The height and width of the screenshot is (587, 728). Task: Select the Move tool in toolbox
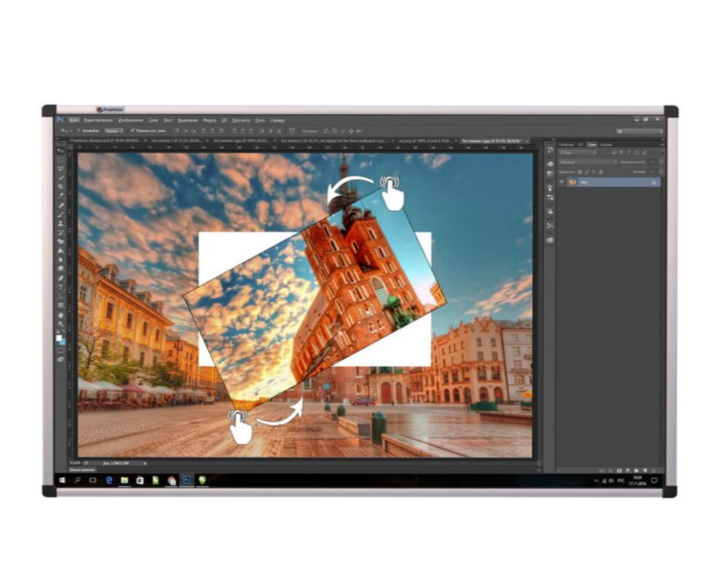click(x=60, y=151)
